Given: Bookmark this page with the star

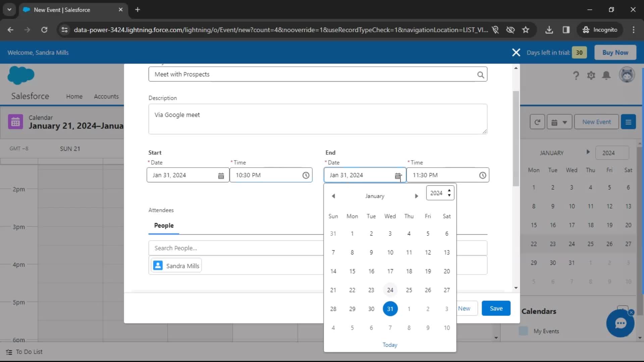Looking at the screenshot, I should point(526,30).
